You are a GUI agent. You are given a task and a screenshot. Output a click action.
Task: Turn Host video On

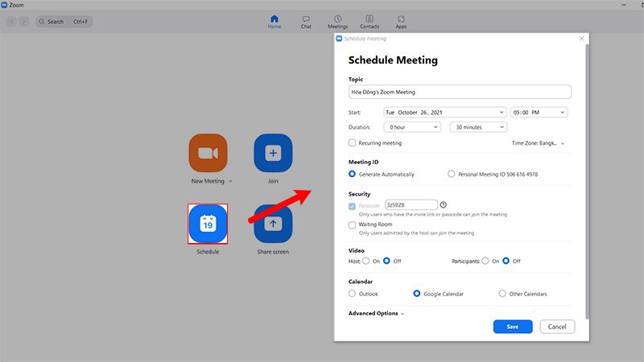[x=366, y=261]
